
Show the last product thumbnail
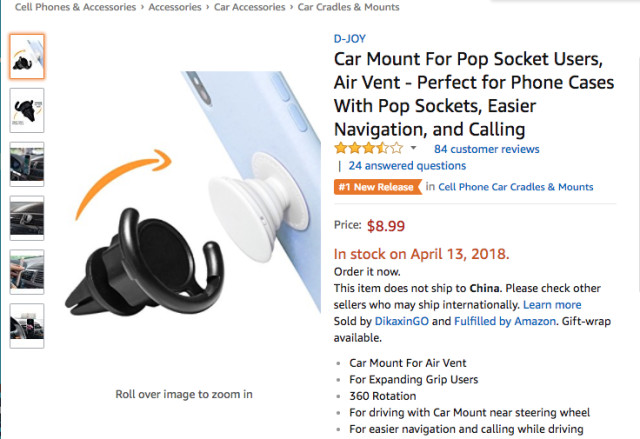[x=26, y=325]
